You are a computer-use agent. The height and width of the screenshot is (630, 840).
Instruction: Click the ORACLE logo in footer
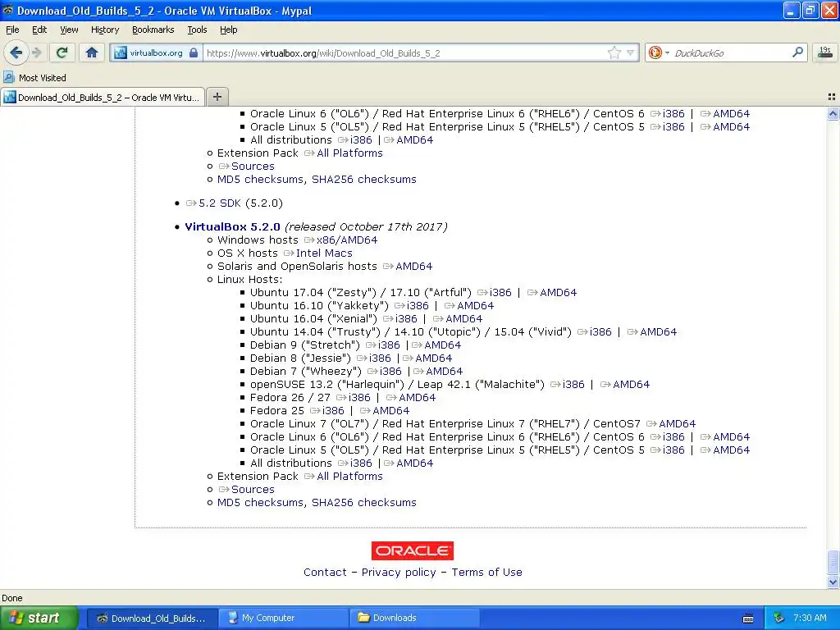click(x=412, y=550)
